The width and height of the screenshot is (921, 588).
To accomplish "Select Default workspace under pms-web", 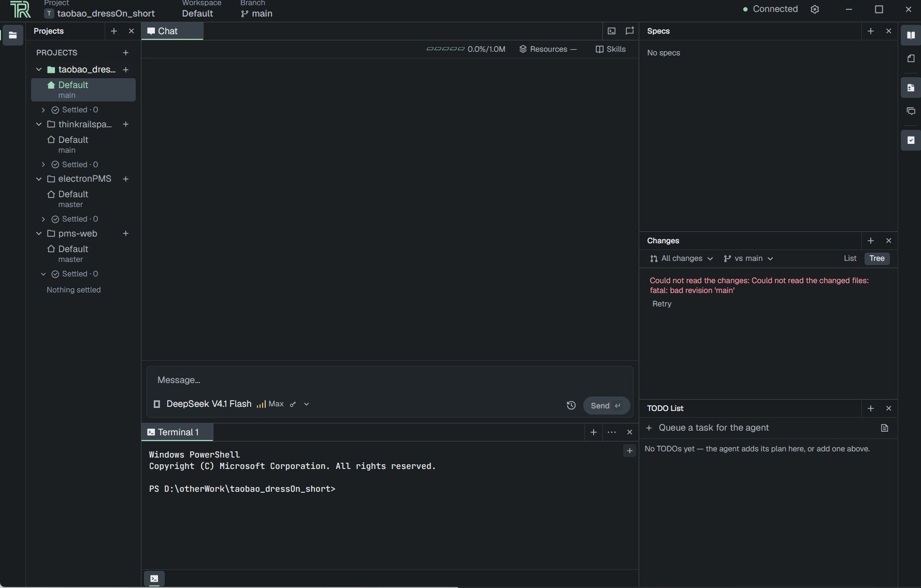I will click(x=83, y=254).
